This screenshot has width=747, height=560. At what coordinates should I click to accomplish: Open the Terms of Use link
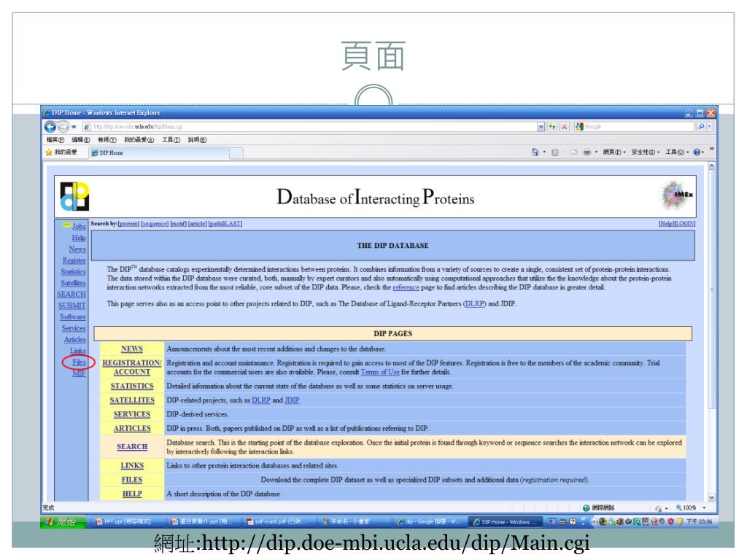coord(380,373)
